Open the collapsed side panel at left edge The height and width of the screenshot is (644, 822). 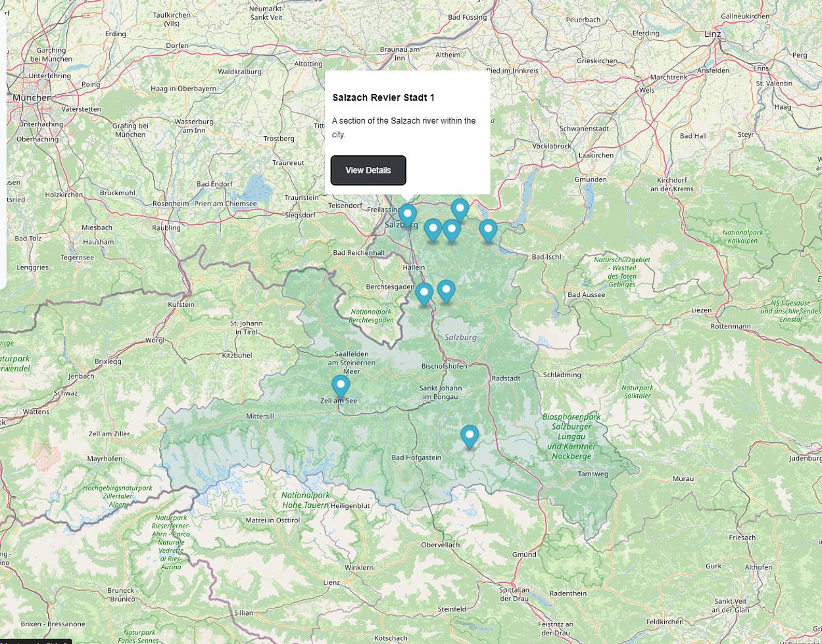(3, 151)
